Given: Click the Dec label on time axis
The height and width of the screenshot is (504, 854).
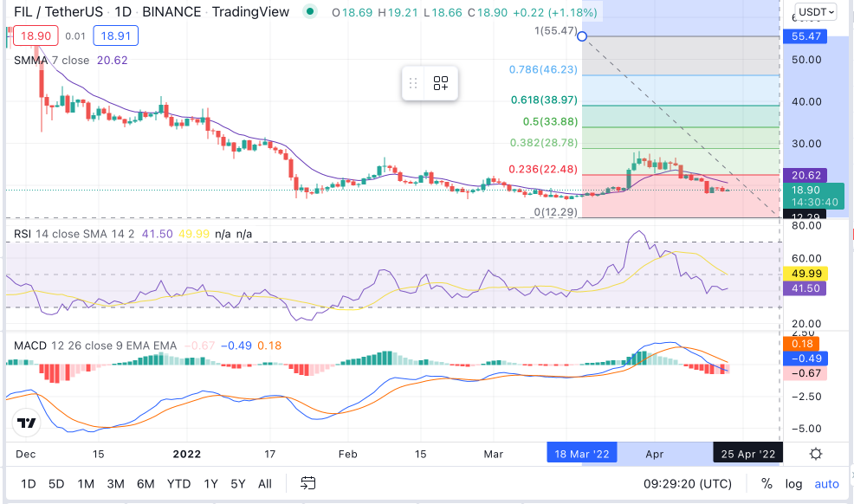Looking at the screenshot, I should pos(26,454).
